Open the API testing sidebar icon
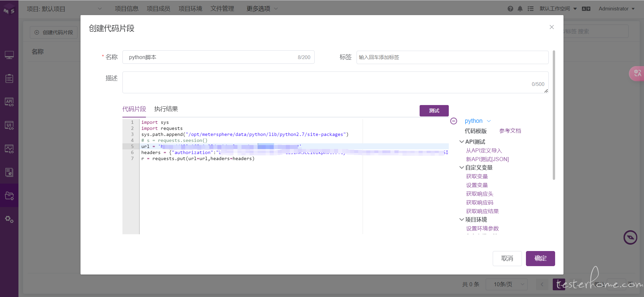Viewport: 644px width, 297px height. pos(9,102)
